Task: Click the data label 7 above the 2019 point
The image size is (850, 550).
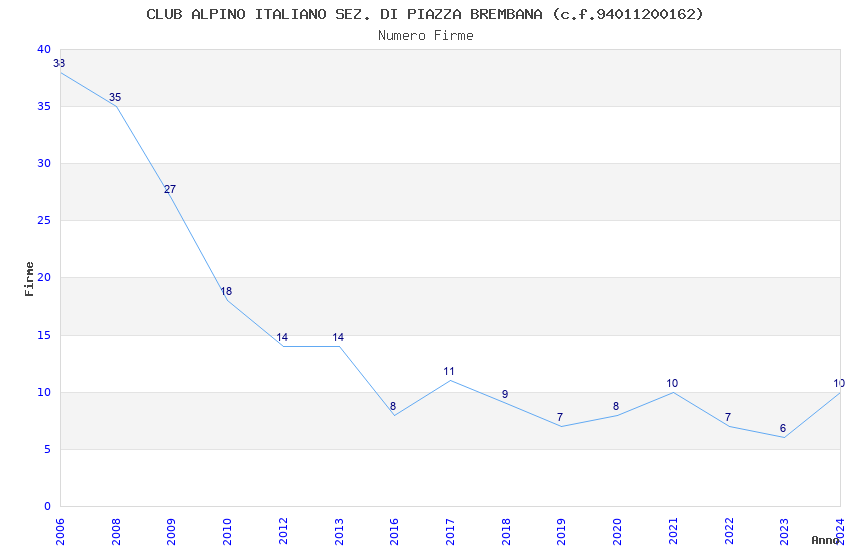Action: pos(560,417)
